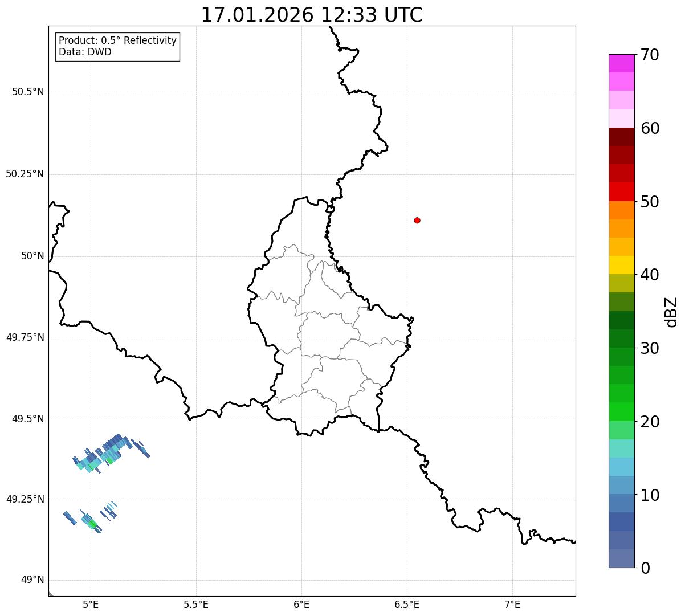Click the colorbar tick label 40
685x616 pixels.
pyautogui.click(x=650, y=275)
